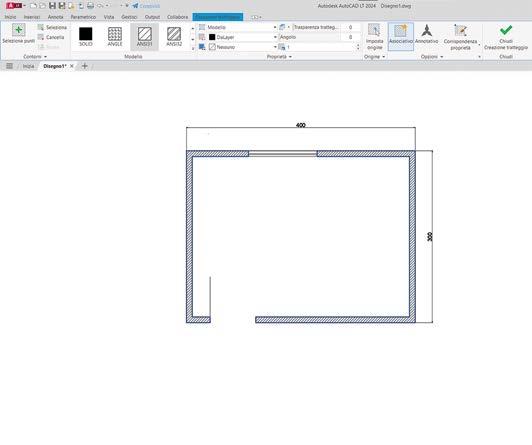Click the Angolo value field
This screenshot has width=532, height=445.
[318, 37]
